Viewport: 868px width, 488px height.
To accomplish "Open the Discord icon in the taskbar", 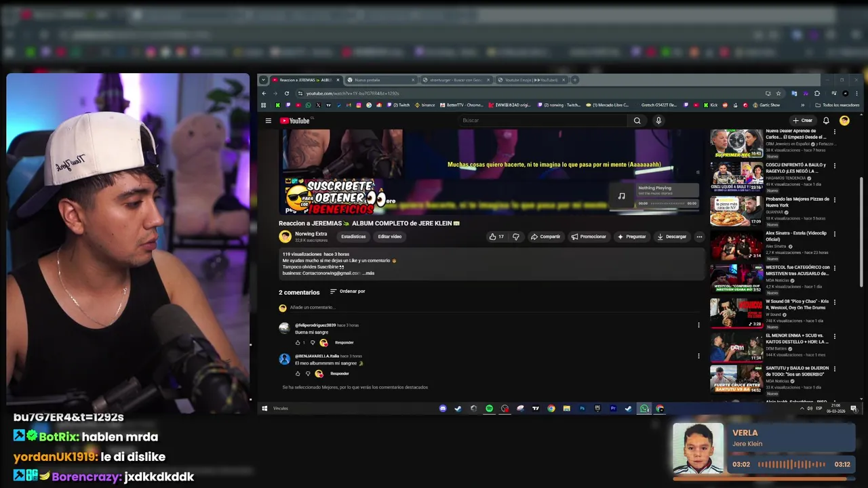I will (443, 408).
